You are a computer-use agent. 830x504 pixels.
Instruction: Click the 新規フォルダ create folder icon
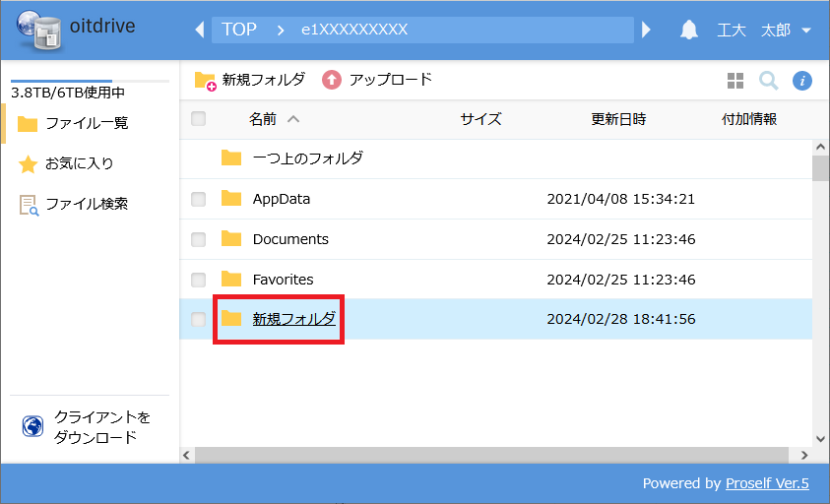tap(205, 80)
